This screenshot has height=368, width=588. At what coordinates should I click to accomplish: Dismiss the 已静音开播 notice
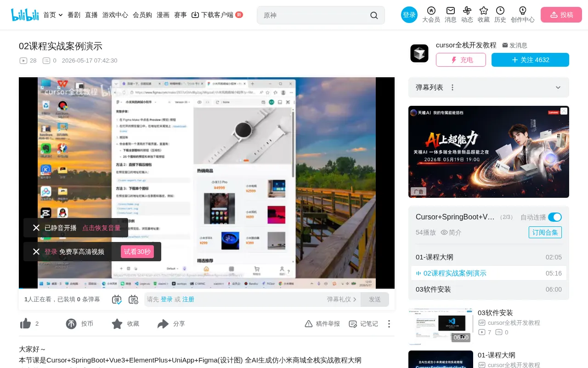pos(36,228)
